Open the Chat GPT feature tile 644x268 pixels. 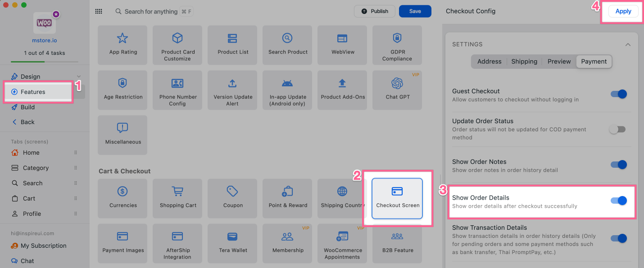[397, 89]
